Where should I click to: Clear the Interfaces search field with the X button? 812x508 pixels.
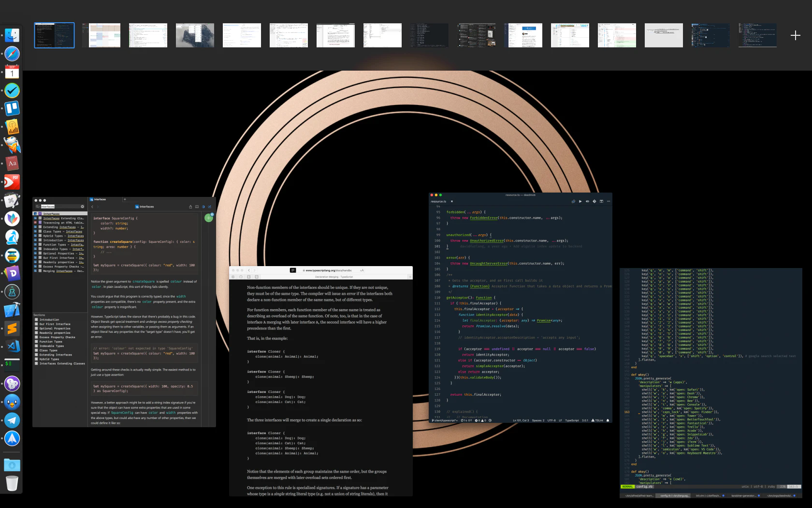pos(82,207)
